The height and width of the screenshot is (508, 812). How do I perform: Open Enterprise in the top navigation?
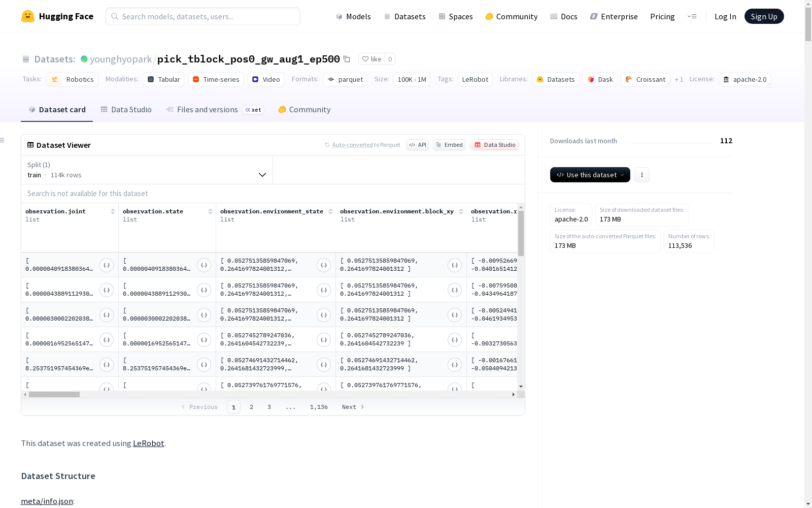click(x=614, y=16)
